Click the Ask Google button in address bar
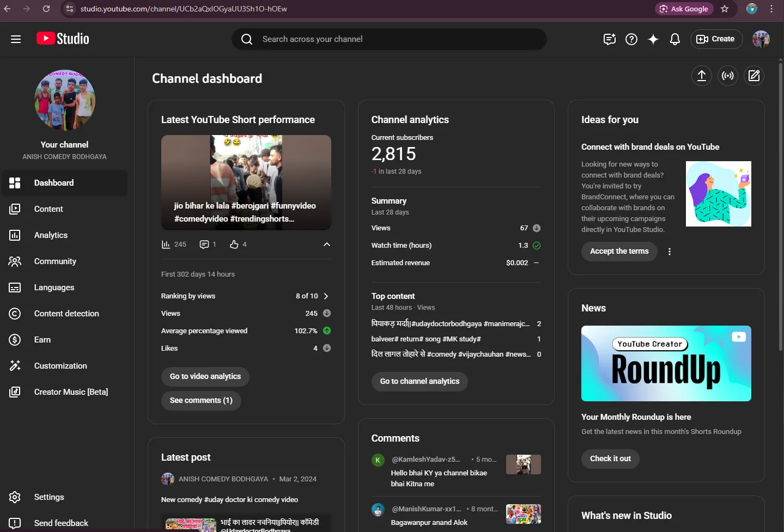This screenshot has width=784, height=532. [684, 9]
